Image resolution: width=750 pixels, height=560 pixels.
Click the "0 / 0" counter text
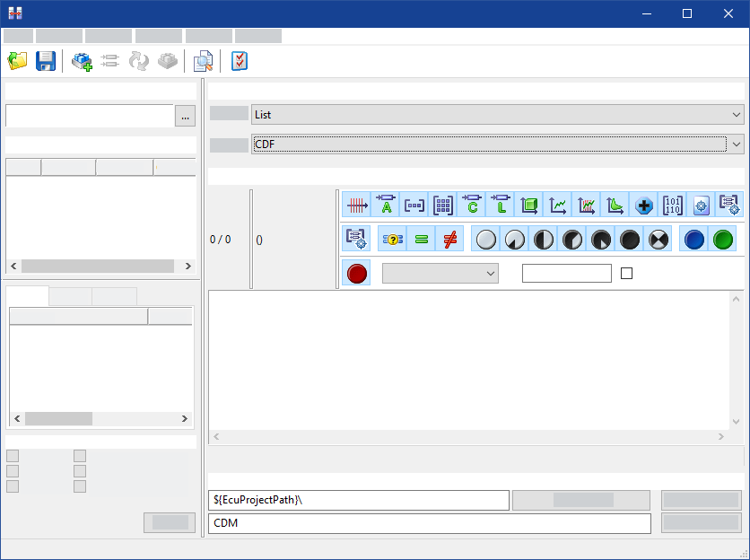point(221,240)
